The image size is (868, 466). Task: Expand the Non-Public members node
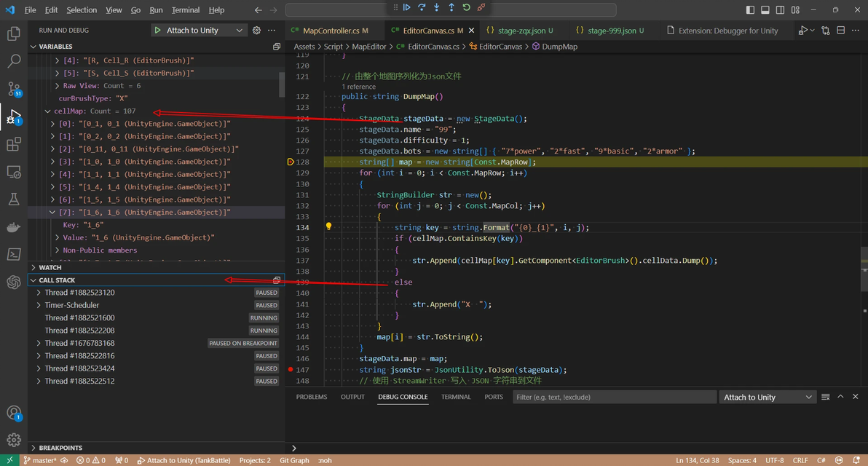point(57,250)
